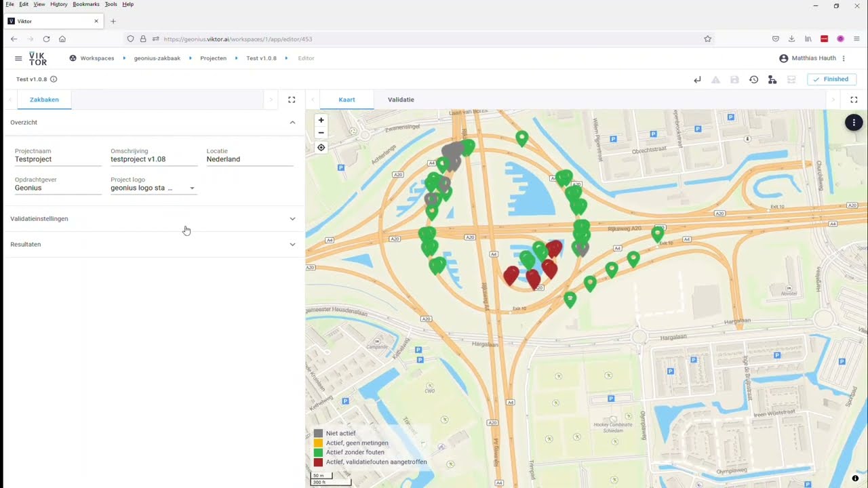The height and width of the screenshot is (488, 868).
Task: Open the Tools browser menu
Action: click(111, 4)
